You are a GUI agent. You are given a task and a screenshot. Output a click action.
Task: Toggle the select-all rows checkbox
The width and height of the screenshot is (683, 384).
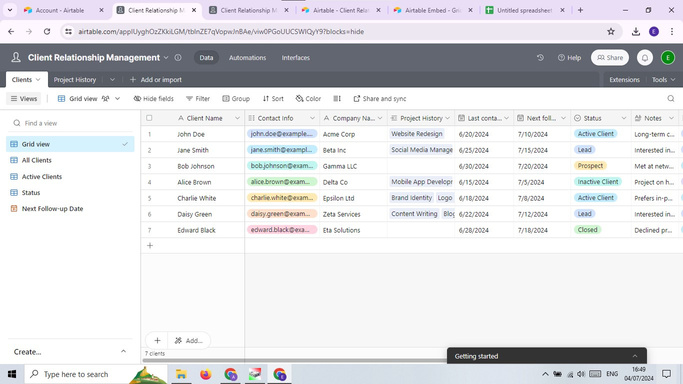(149, 118)
